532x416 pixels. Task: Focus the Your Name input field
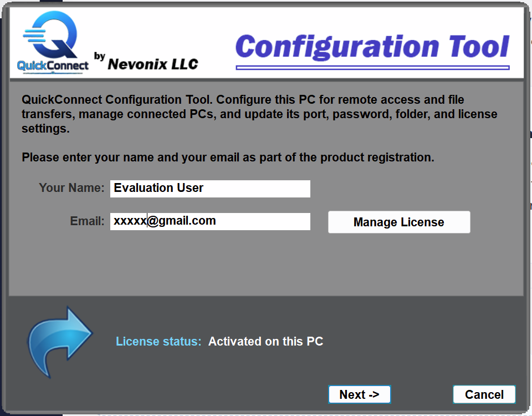[210, 189]
